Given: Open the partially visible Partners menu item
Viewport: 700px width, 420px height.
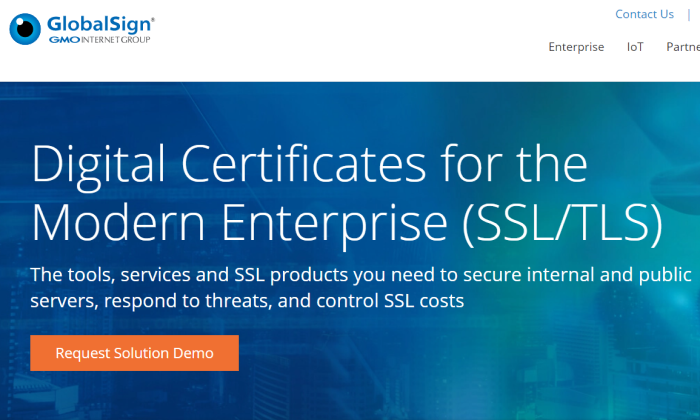Looking at the screenshot, I should [x=683, y=47].
